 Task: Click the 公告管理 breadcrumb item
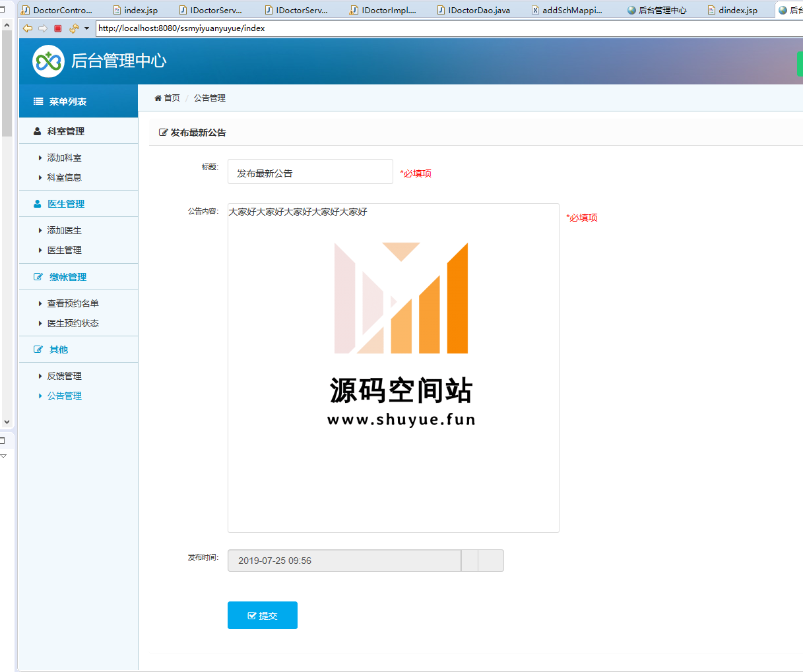click(x=210, y=98)
